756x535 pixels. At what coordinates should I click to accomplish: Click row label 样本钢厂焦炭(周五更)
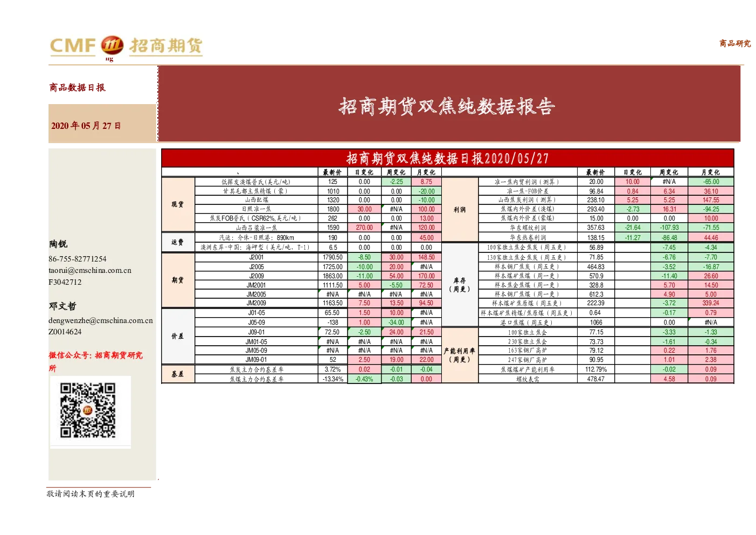[528, 266]
